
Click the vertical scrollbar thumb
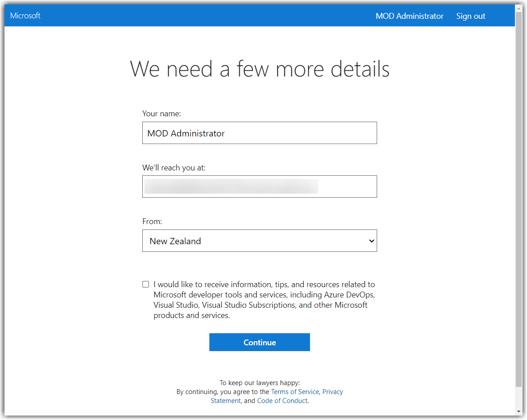[x=518, y=199]
